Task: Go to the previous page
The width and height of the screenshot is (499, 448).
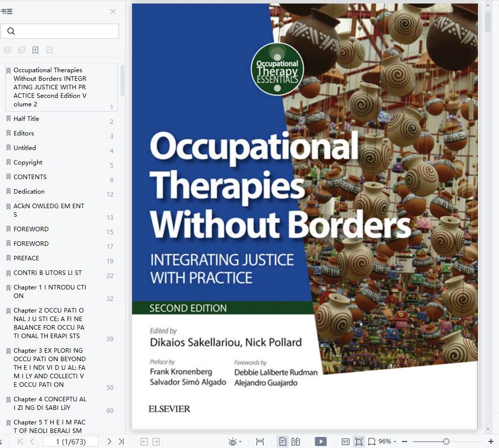Action: coord(32,441)
